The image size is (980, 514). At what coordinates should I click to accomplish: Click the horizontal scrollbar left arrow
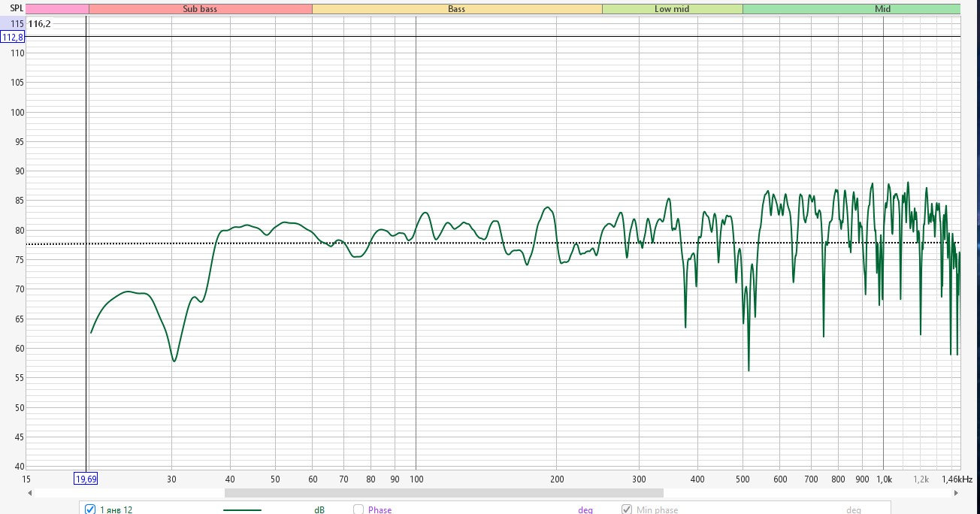[x=30, y=493]
